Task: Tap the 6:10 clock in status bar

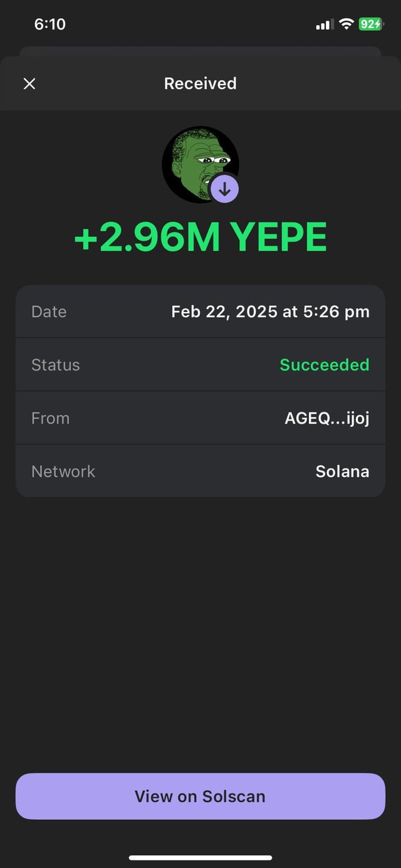Action: click(50, 24)
